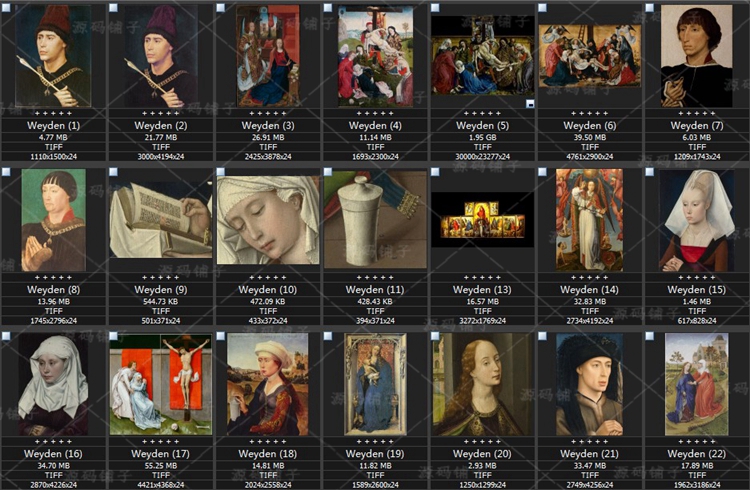
Task: Open the Weyden (15) lady portrait thumbnail
Action: pos(696,220)
